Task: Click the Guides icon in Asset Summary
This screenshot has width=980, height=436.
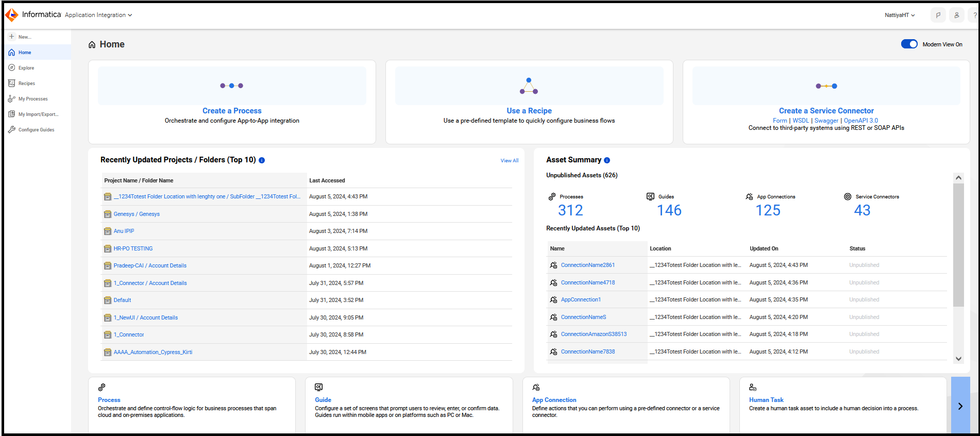Action: click(650, 196)
